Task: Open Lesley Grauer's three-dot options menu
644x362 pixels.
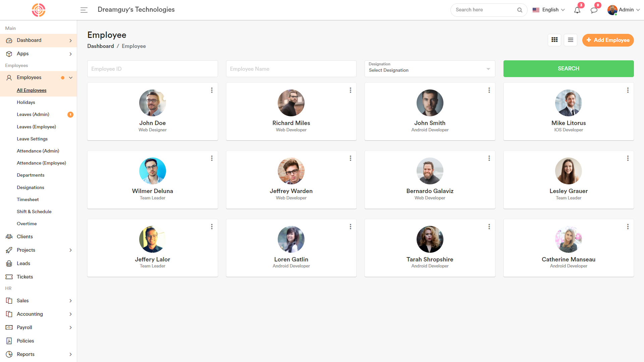Action: pos(628,158)
